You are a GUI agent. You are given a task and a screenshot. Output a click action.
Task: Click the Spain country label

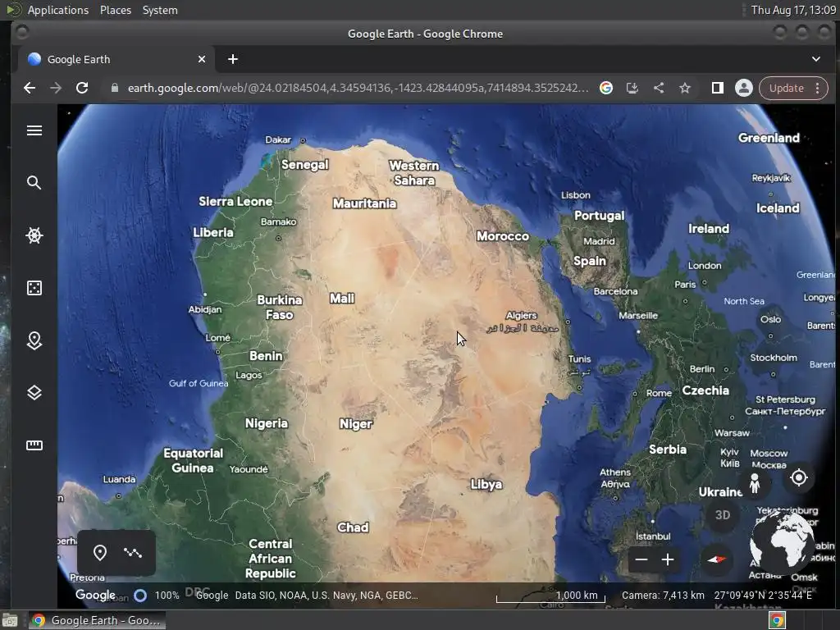coord(589,261)
